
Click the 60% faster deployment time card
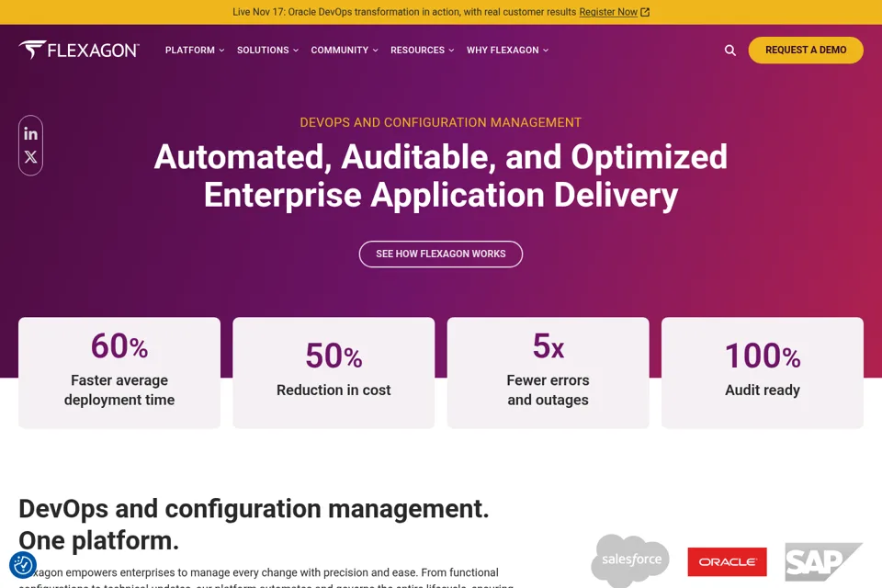119,372
